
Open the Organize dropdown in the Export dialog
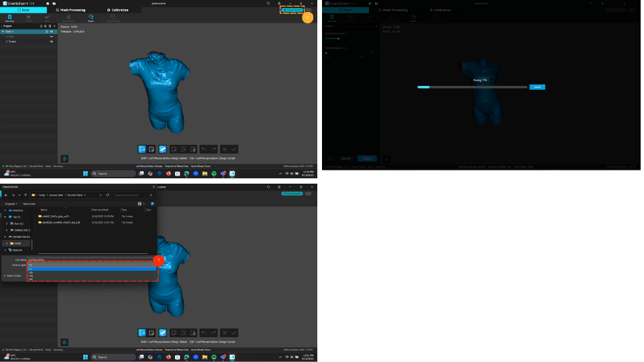coord(11,203)
